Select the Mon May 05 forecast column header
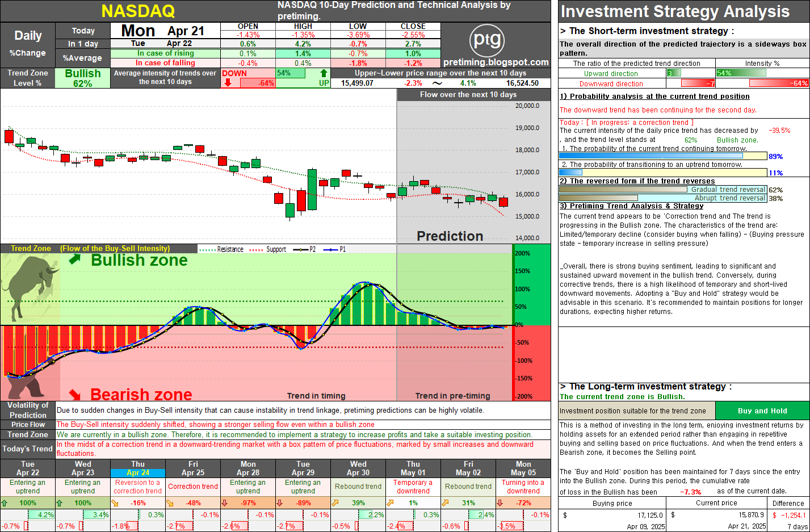 point(523,468)
